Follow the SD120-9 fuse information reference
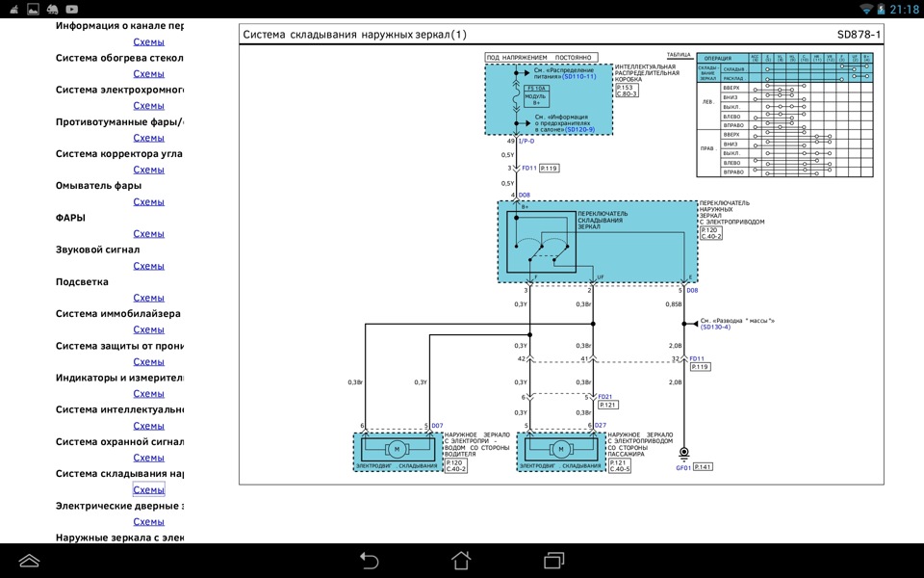The width and height of the screenshot is (924, 578). 579,130
